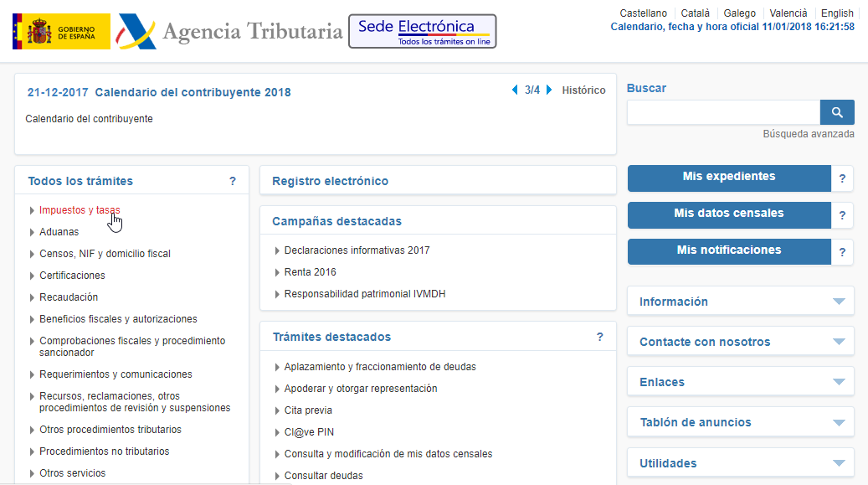Select the Català language option
868x485 pixels.
click(x=697, y=13)
